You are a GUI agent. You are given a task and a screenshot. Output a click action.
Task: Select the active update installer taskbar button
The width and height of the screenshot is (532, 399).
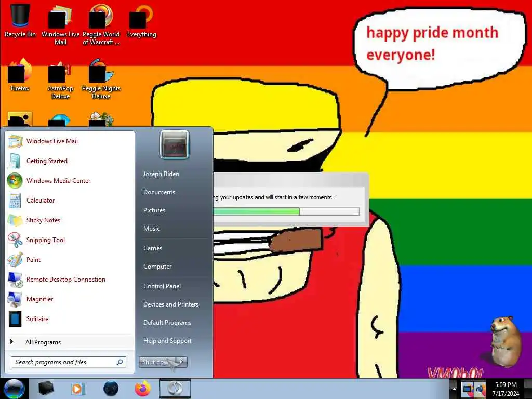(175, 389)
